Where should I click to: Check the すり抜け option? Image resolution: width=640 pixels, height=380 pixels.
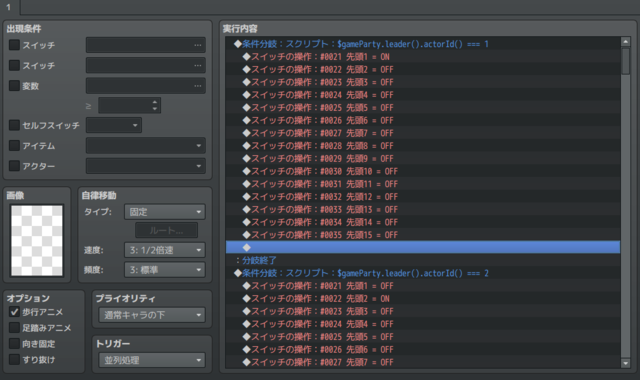(14, 360)
